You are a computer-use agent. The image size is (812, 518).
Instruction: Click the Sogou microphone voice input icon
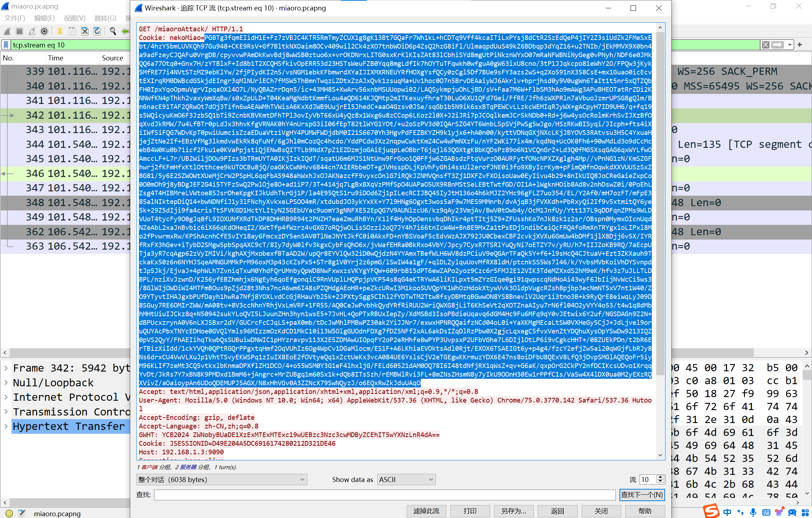pos(753,512)
